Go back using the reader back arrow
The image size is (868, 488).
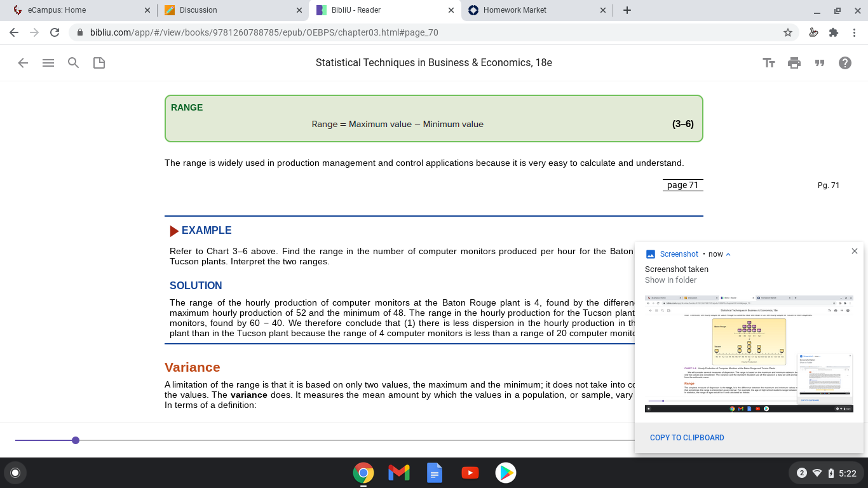click(x=23, y=63)
